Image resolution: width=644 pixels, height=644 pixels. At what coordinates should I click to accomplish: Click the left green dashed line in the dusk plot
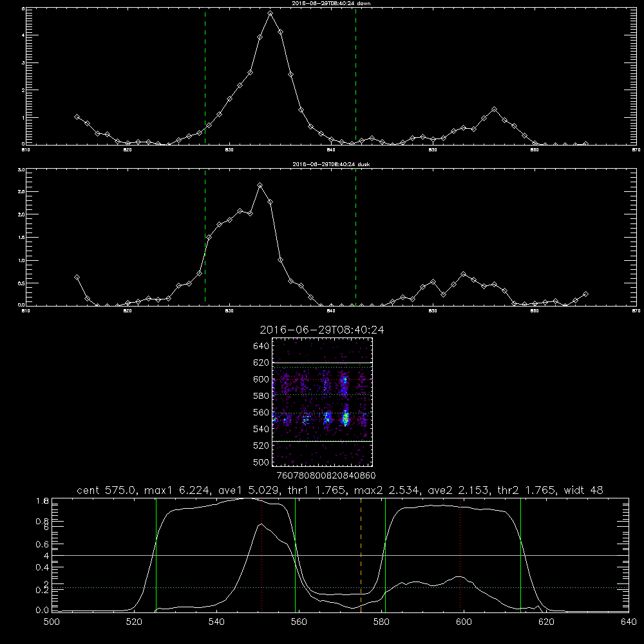(205, 238)
